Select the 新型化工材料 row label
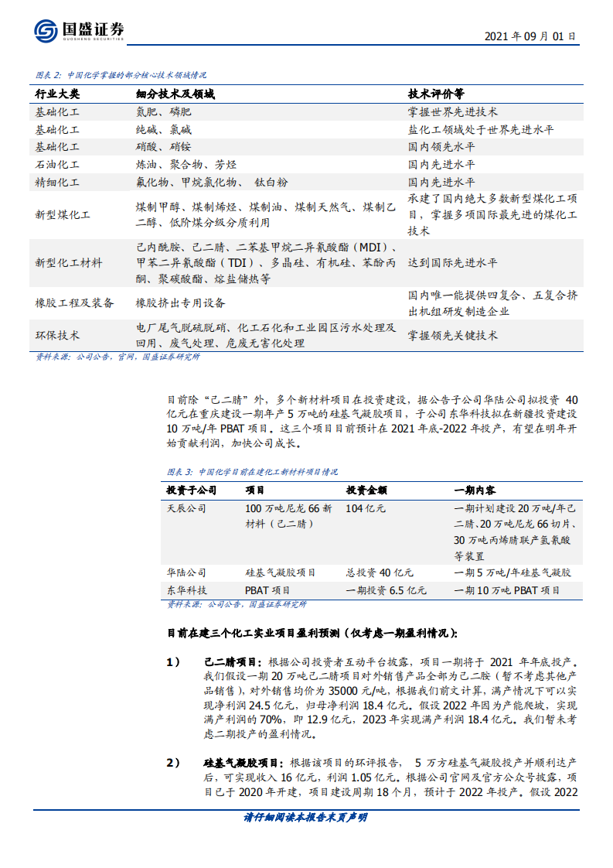The image size is (613, 868). [68, 263]
